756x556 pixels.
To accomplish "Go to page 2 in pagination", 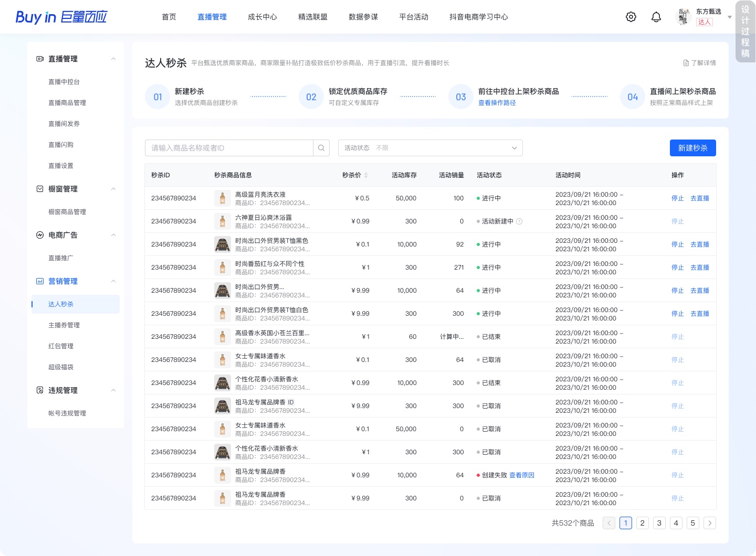I will click(x=643, y=523).
